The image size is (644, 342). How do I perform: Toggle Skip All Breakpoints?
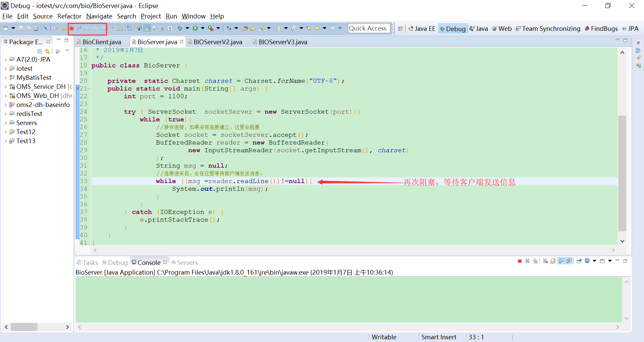click(46, 28)
